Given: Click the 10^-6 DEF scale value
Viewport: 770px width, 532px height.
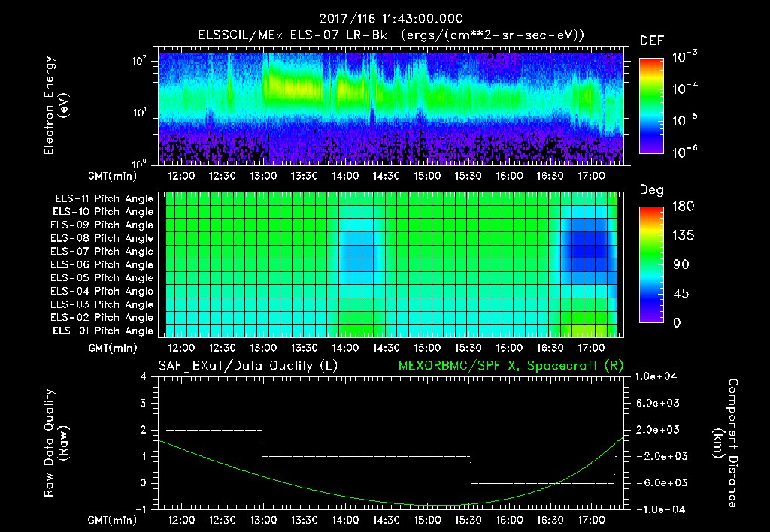Looking at the screenshot, I should 684,152.
